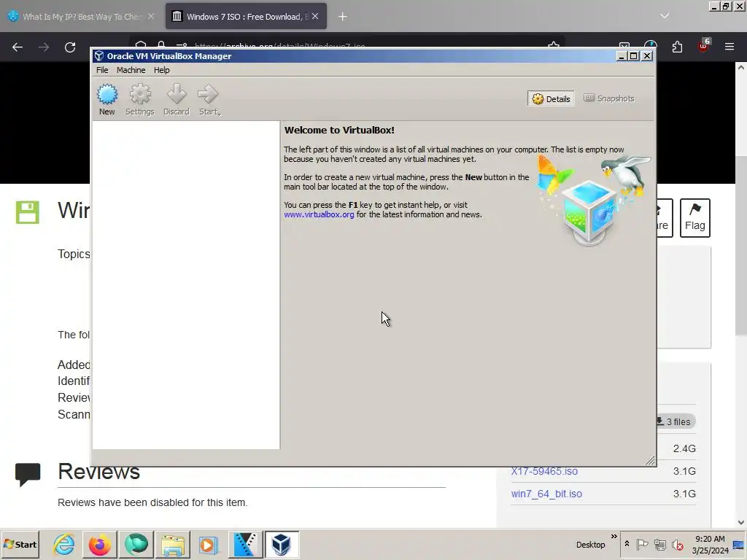Click the Firefox forward arrow
747x560 pixels.
point(44,47)
